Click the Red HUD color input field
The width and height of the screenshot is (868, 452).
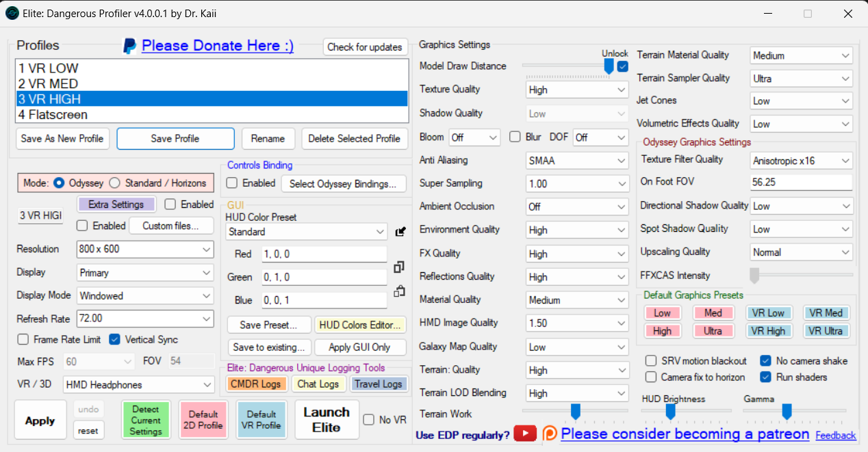(x=324, y=254)
